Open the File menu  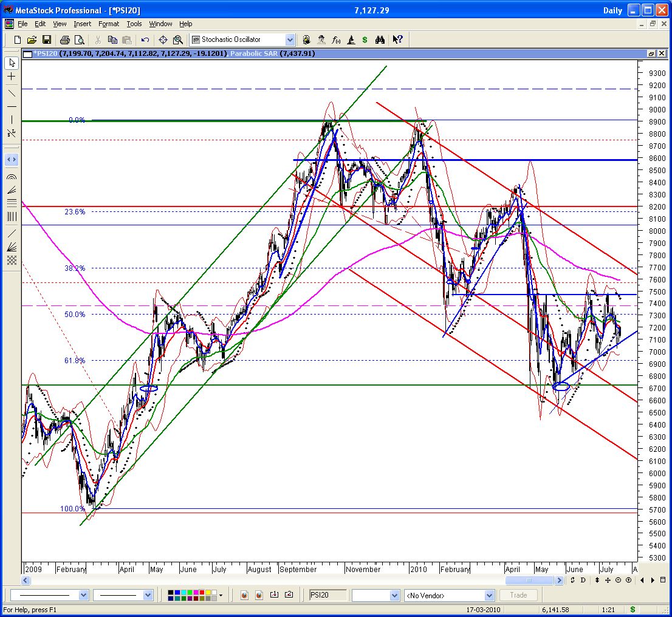22,24
